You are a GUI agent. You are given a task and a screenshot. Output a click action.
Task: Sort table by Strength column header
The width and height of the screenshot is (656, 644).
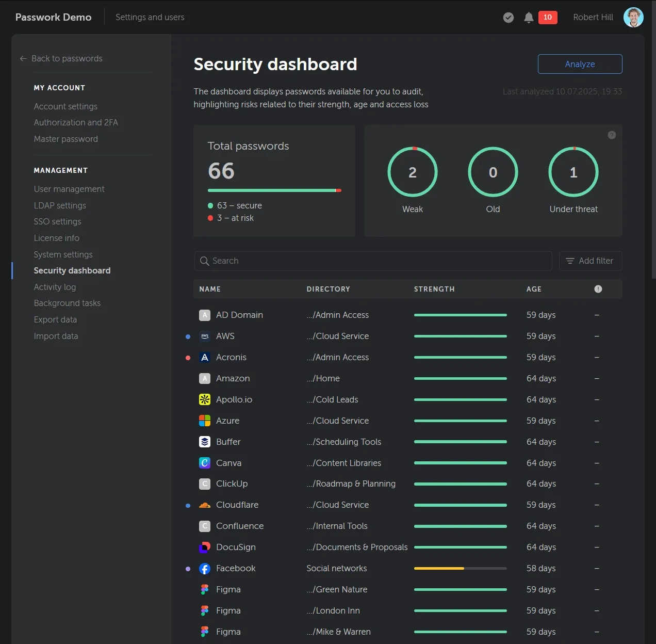(434, 289)
